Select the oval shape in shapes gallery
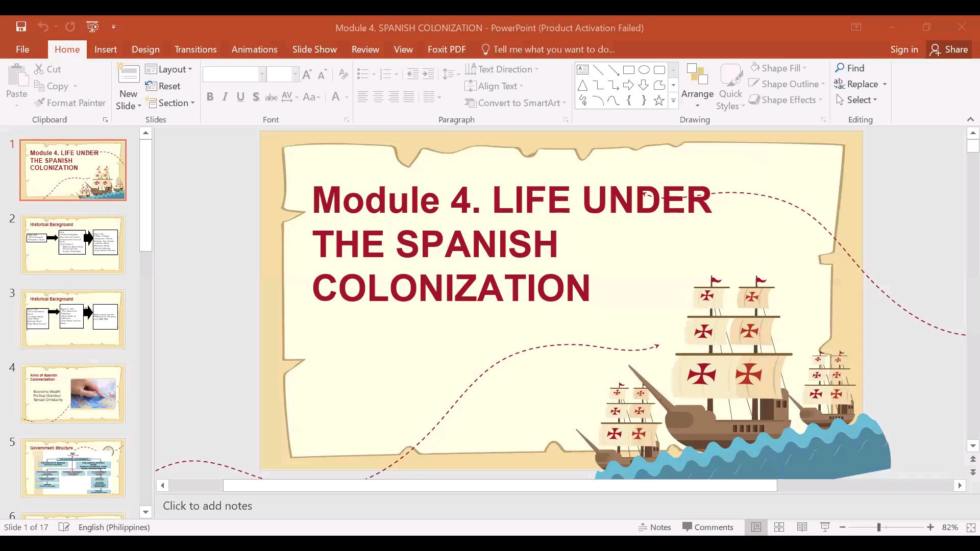The height and width of the screenshot is (551, 980). [644, 70]
